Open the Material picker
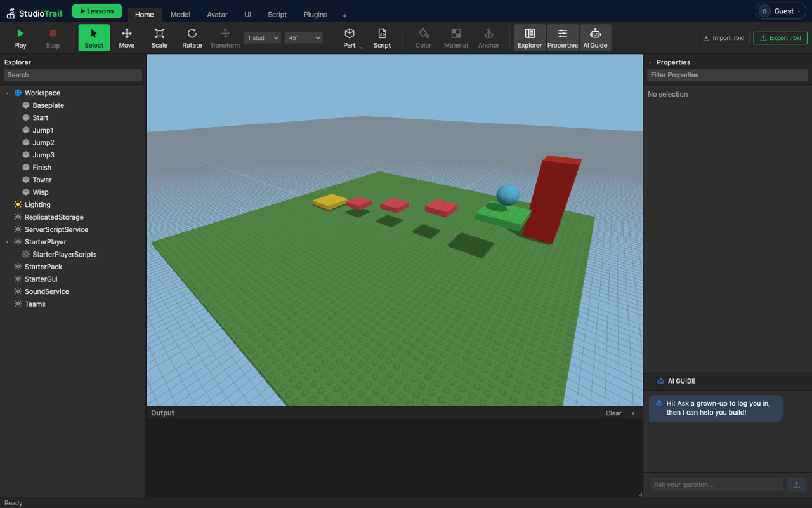Image resolution: width=812 pixels, height=508 pixels. (455, 38)
